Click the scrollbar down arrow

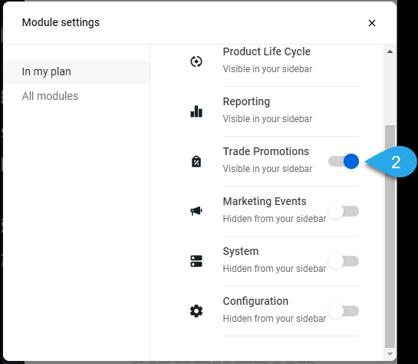[x=389, y=353]
